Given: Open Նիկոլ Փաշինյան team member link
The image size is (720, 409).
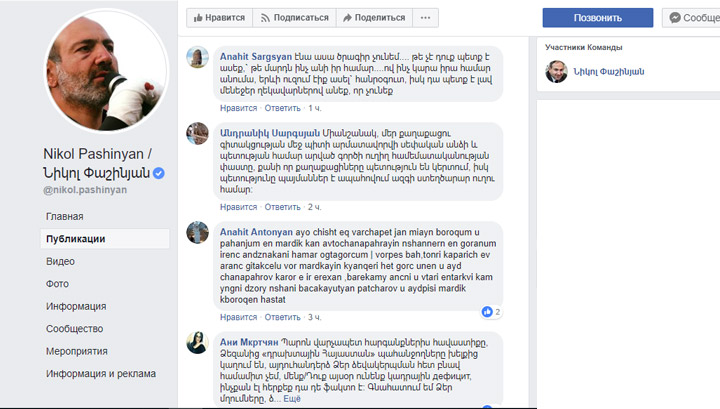Looking at the screenshot, I should pos(608,72).
